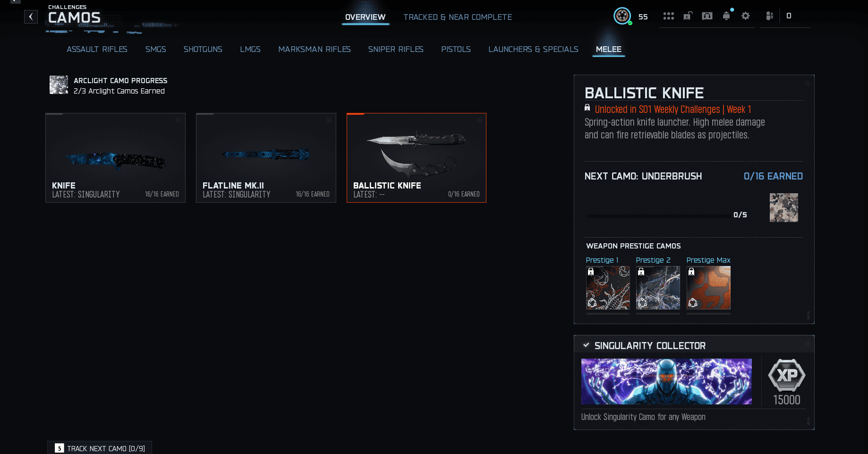Select the Flatline MK.II weapon card
Image resolution: width=868 pixels, height=454 pixels.
point(266,157)
